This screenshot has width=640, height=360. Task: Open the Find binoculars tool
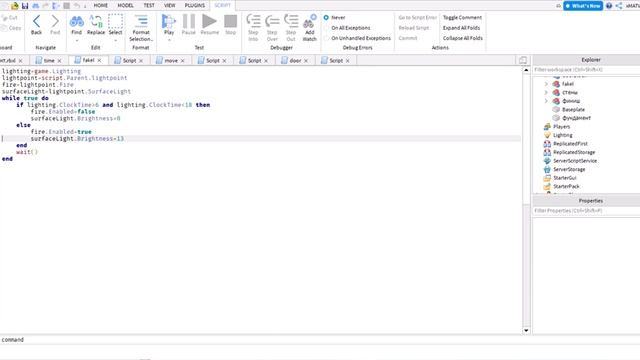click(76, 24)
